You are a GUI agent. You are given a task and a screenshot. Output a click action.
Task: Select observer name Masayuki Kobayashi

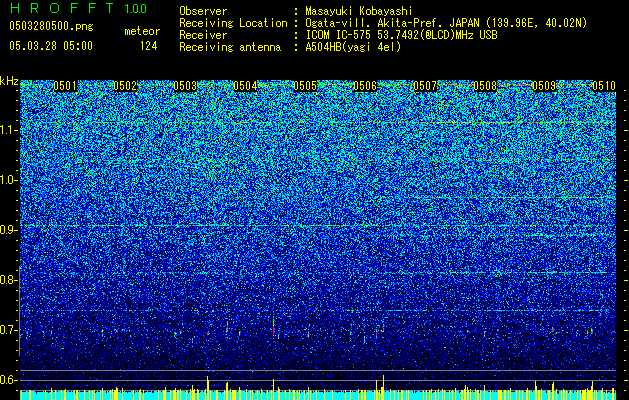pos(359,11)
